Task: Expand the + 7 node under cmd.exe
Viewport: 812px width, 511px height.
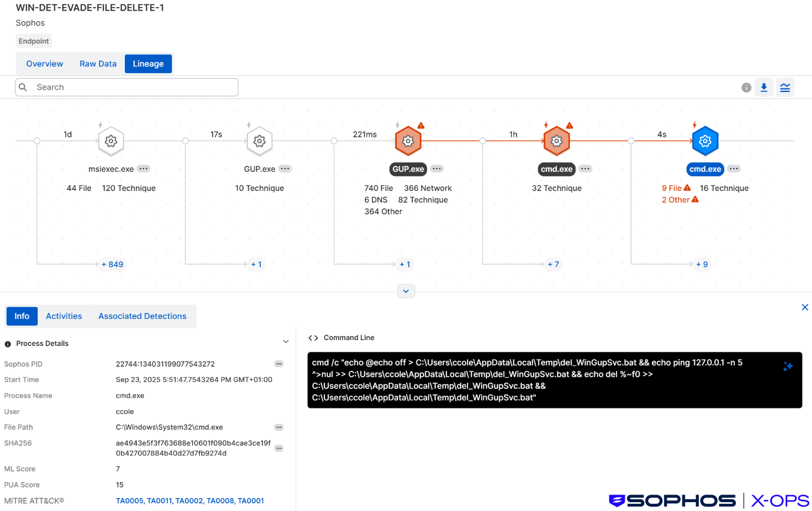Action: click(554, 264)
